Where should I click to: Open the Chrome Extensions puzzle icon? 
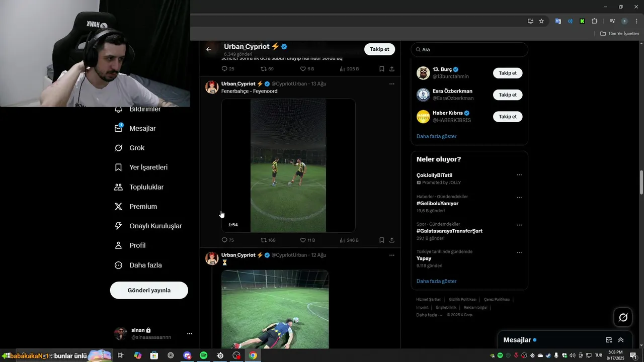594,21
